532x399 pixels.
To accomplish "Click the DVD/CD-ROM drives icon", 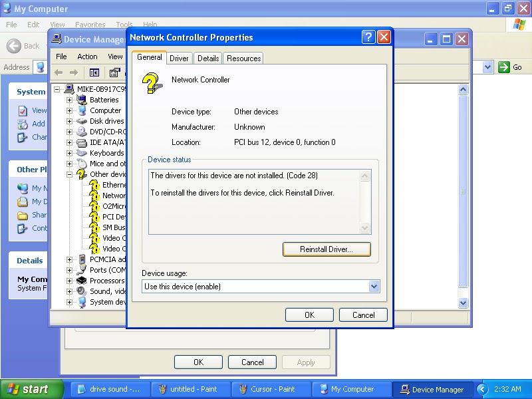I will (82, 132).
